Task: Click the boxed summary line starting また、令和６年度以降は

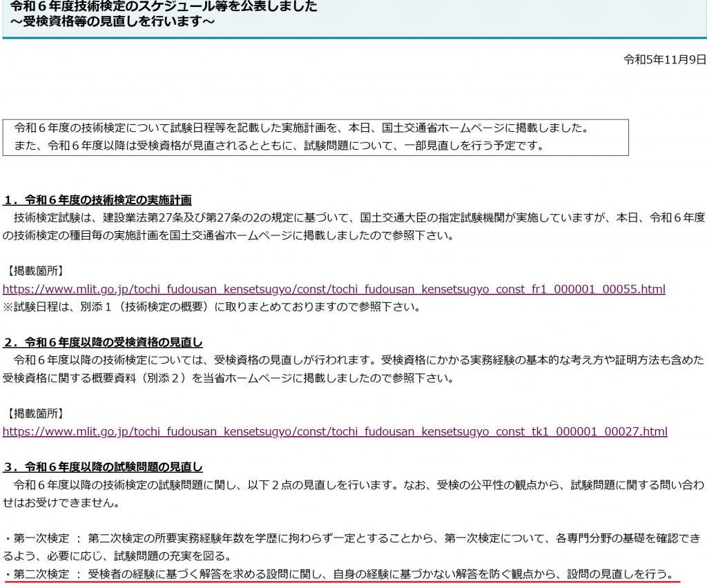Action: coord(279,146)
